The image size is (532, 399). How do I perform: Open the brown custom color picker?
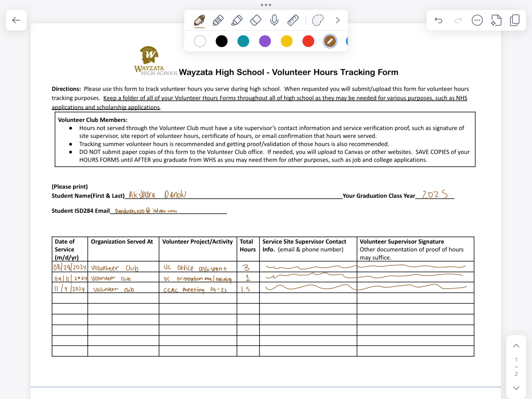pos(330,41)
